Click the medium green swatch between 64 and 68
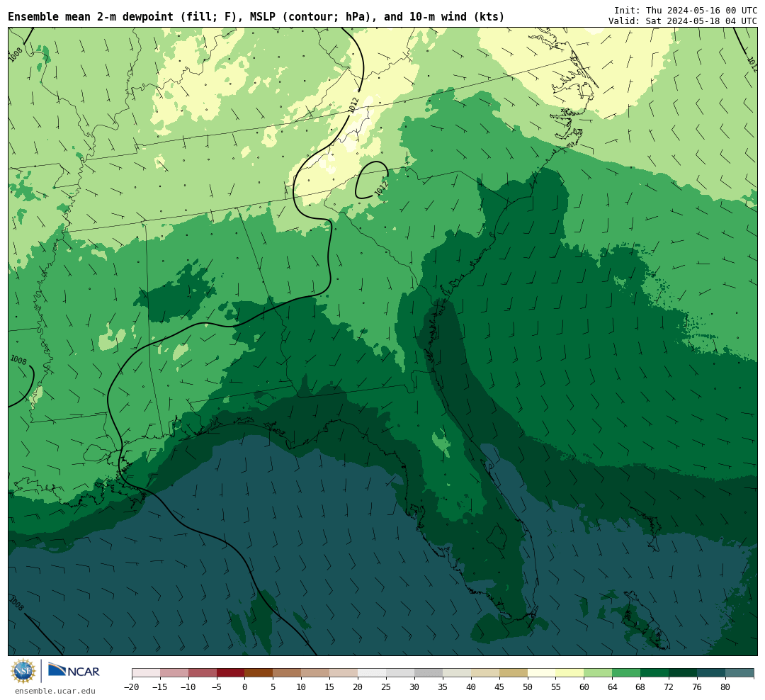 click(627, 673)
